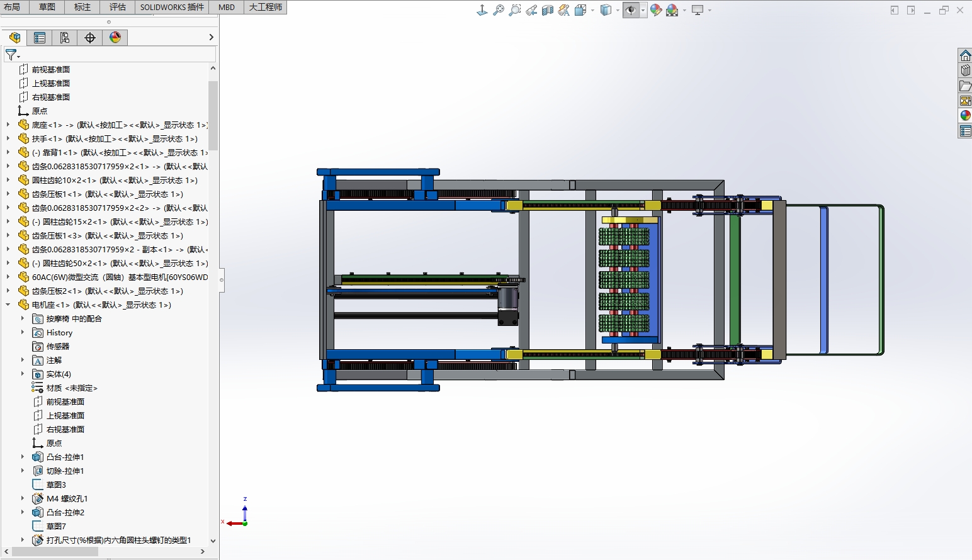Viewport: 972px width, 560px height.
Task: Open the DisplayManager color sphere tab
Action: pos(115,38)
